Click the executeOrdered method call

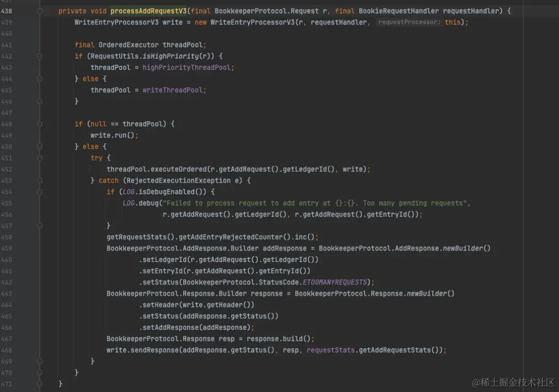[x=179, y=169]
